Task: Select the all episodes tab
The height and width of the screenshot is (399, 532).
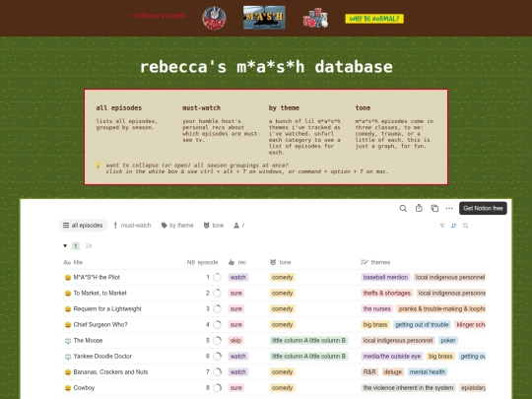Action: click(83, 226)
